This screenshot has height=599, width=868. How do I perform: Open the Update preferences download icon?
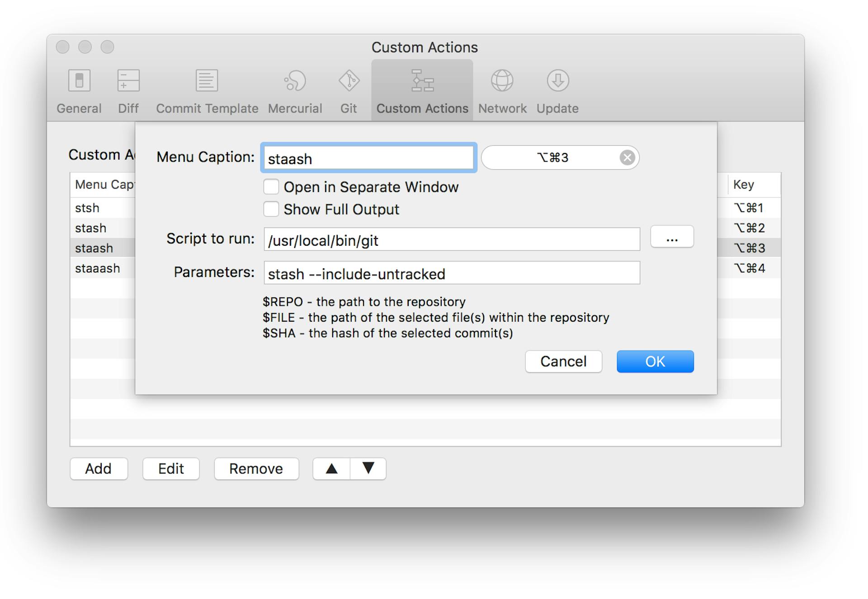557,81
